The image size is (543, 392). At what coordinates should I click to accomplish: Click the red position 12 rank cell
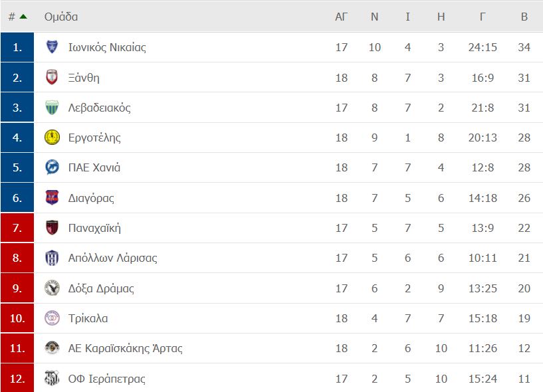coord(17,378)
